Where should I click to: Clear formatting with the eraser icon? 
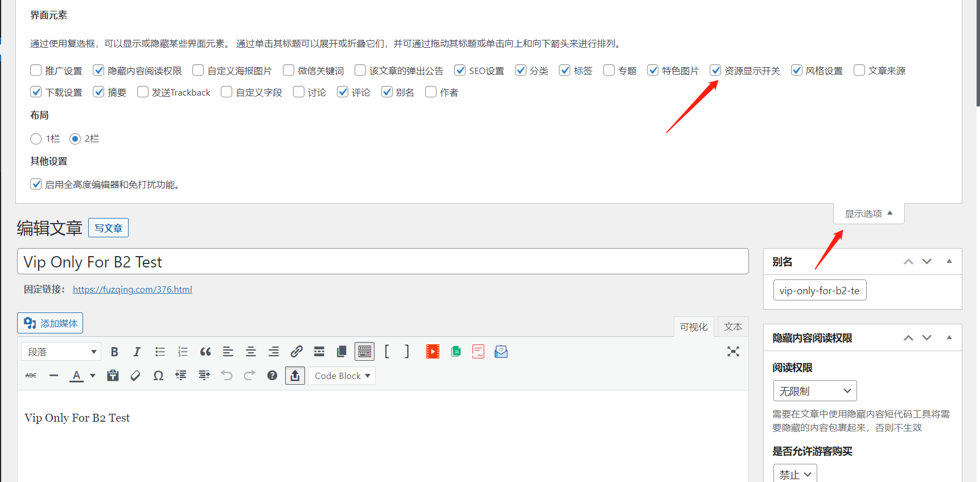(x=135, y=376)
